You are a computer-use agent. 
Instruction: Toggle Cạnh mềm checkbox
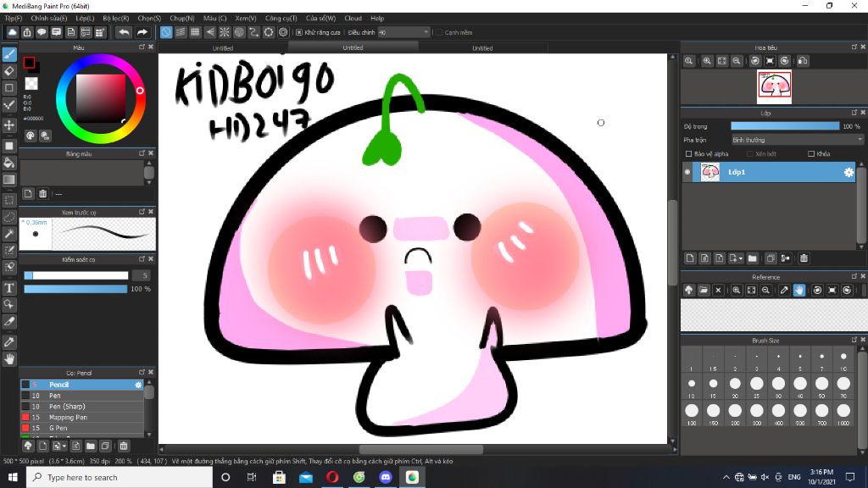pos(439,33)
